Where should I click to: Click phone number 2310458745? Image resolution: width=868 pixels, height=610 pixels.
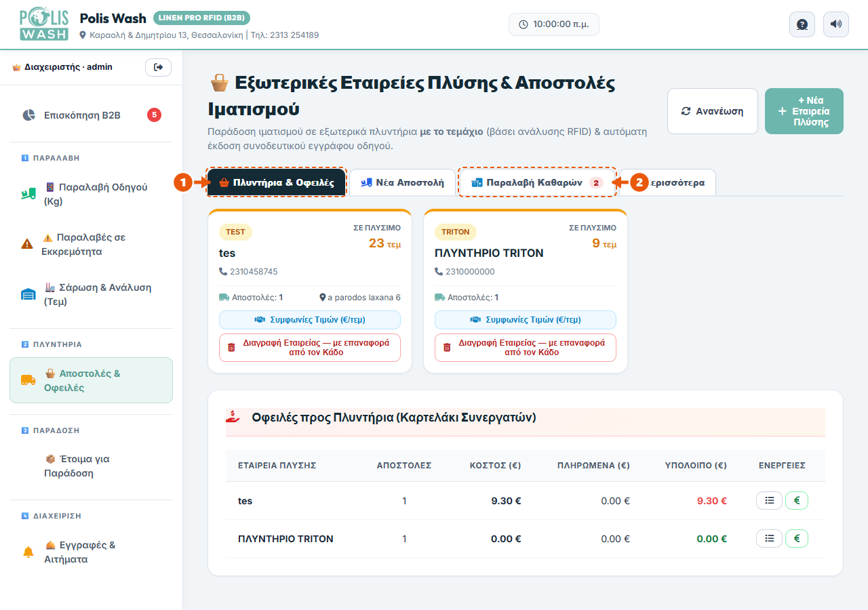click(x=254, y=272)
